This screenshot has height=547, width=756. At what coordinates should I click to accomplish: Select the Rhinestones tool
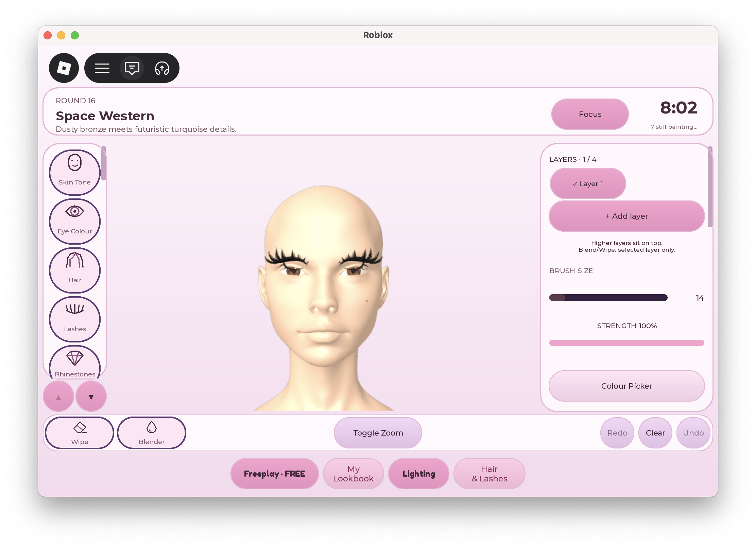[x=75, y=363]
